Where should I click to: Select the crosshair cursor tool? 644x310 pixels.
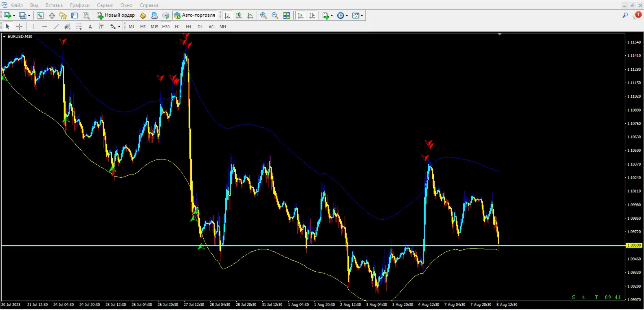point(19,26)
